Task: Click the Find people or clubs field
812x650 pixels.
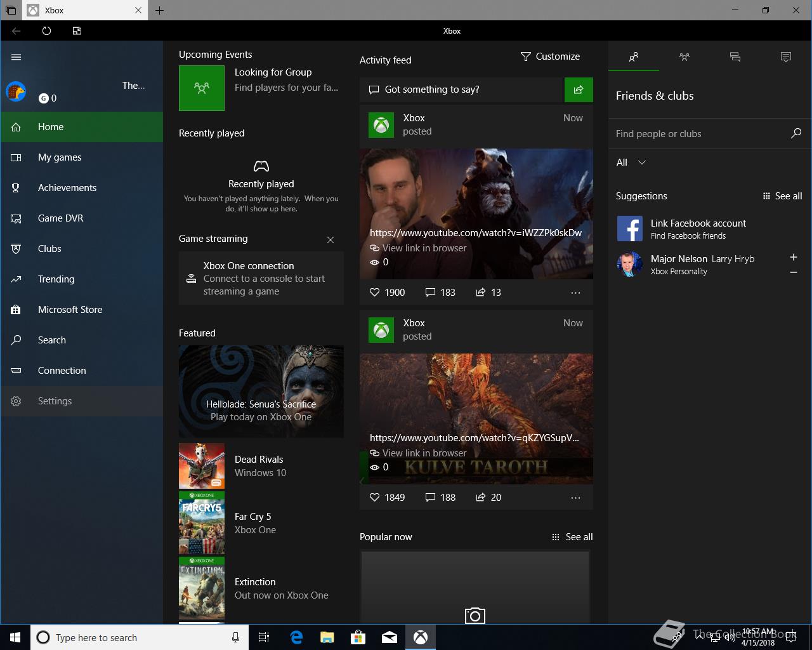Action: pos(699,134)
